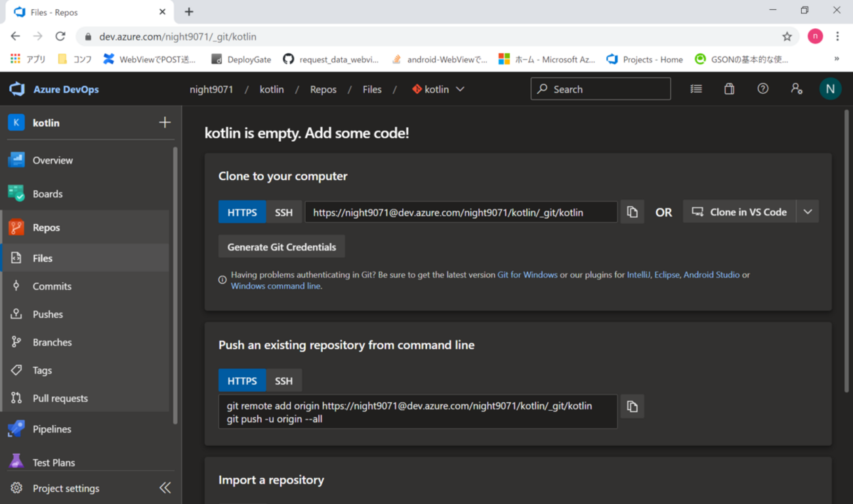
Task: Collapse the left navigation sidebar
Action: pos(165,488)
